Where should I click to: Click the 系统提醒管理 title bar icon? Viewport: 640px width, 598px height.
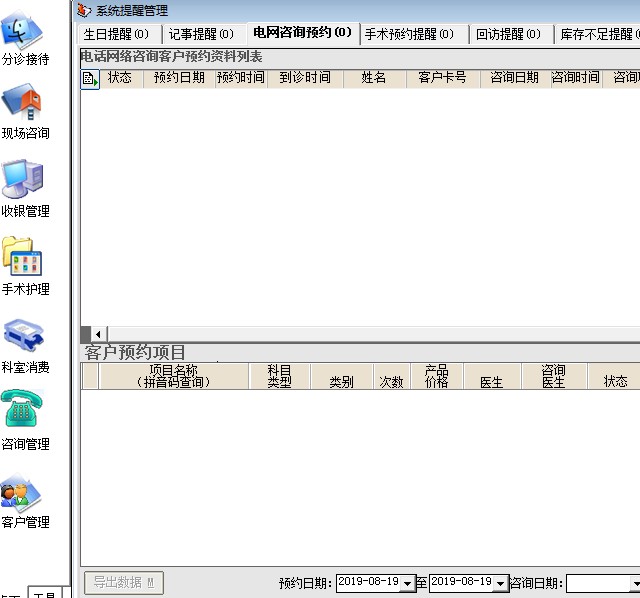(x=84, y=10)
